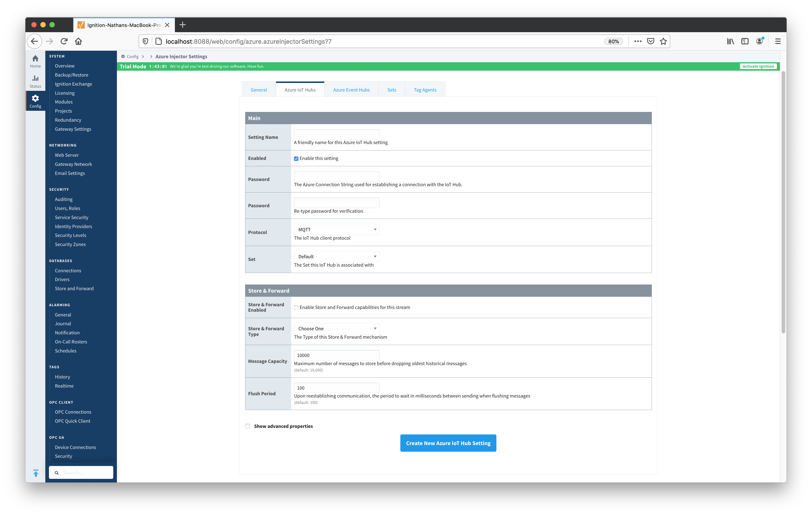Check Show advanced properties

pos(247,426)
